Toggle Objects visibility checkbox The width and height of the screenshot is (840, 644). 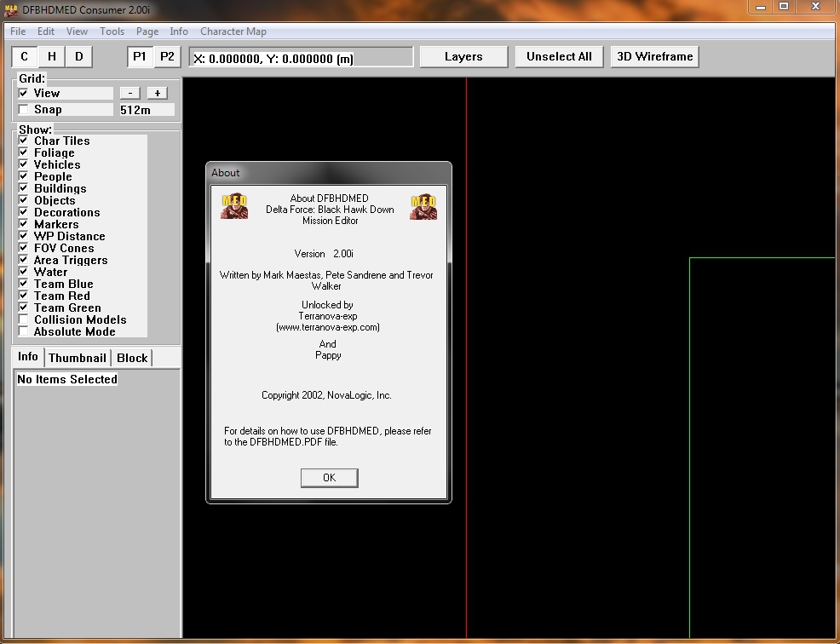tap(23, 200)
